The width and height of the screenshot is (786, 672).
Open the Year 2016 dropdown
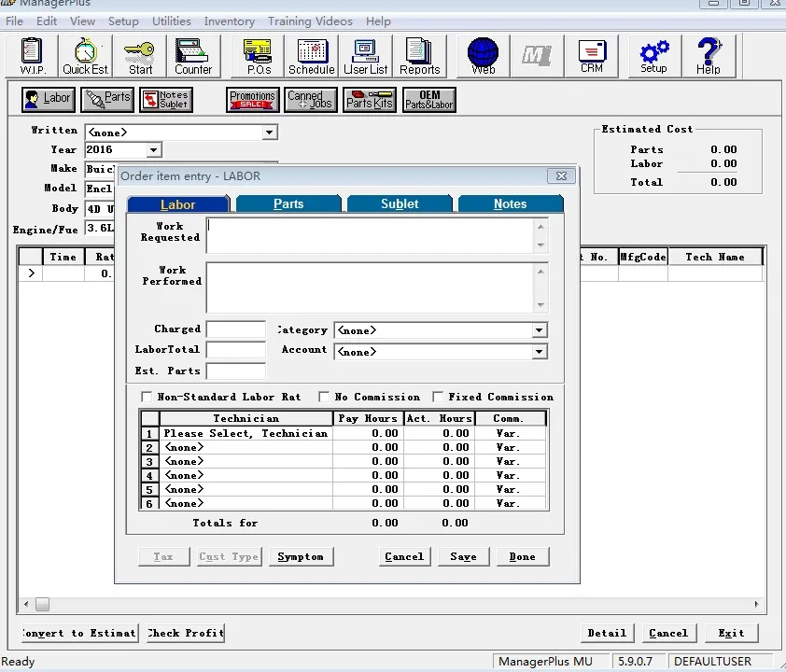(153, 150)
